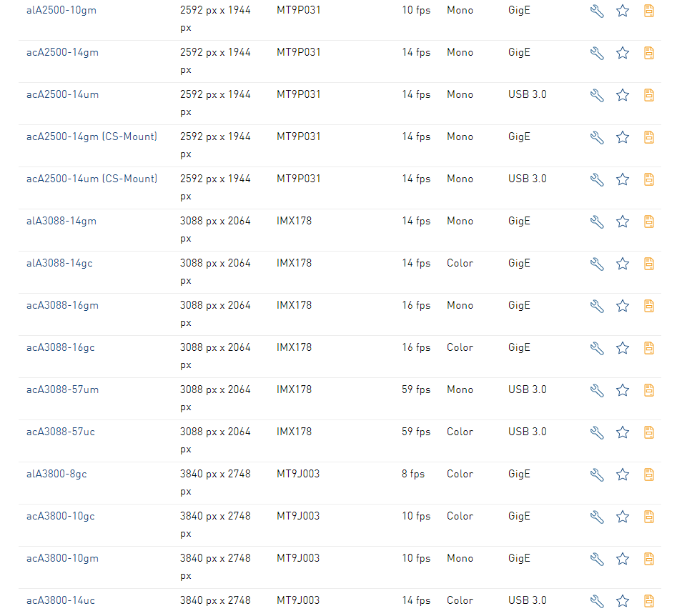Open the acA3800-14uc product link
Screen dimensions: 697x616
pos(61,600)
